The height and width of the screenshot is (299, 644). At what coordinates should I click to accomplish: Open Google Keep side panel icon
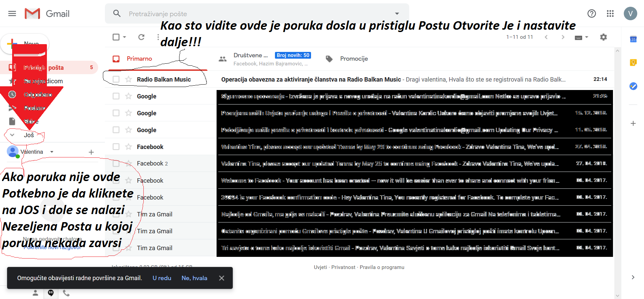[633, 62]
